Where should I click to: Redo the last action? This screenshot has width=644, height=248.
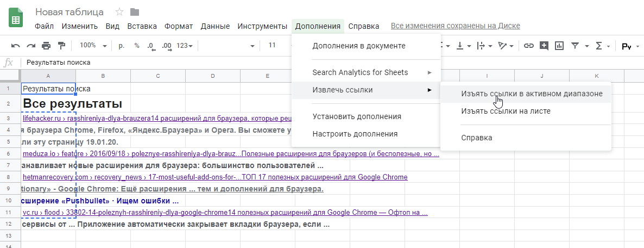(x=31, y=46)
